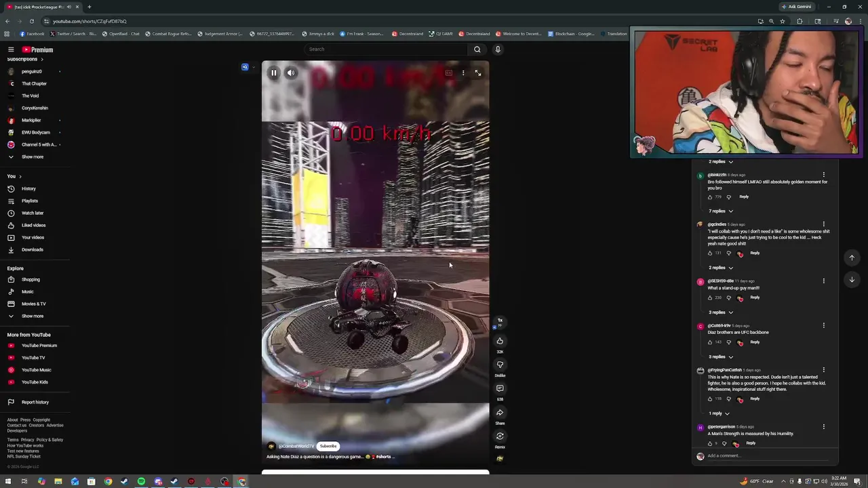Expand Show more under Subscriptions
The height and width of the screenshot is (488, 868).
pos(32,157)
